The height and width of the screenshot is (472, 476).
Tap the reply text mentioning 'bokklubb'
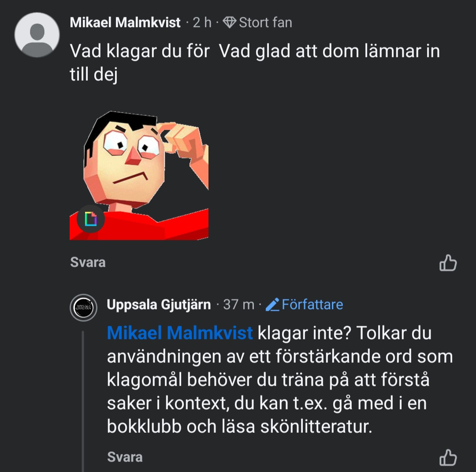pyautogui.click(x=239, y=427)
